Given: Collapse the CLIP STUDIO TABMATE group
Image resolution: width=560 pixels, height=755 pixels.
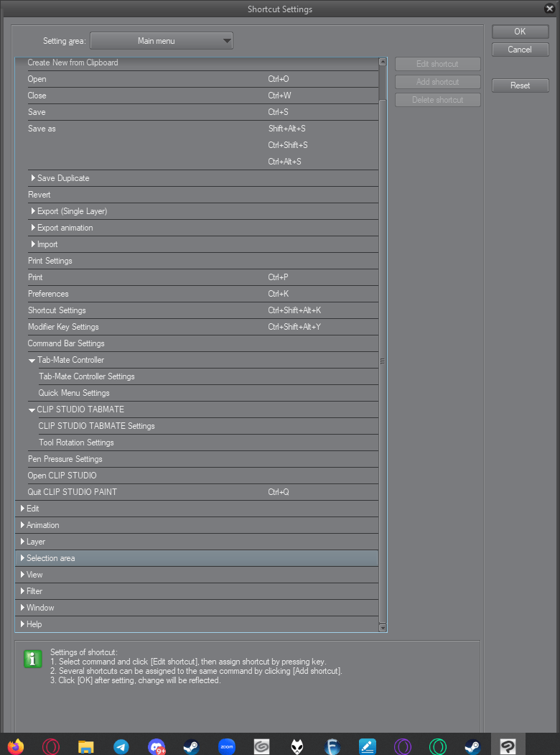Looking at the screenshot, I should point(32,410).
